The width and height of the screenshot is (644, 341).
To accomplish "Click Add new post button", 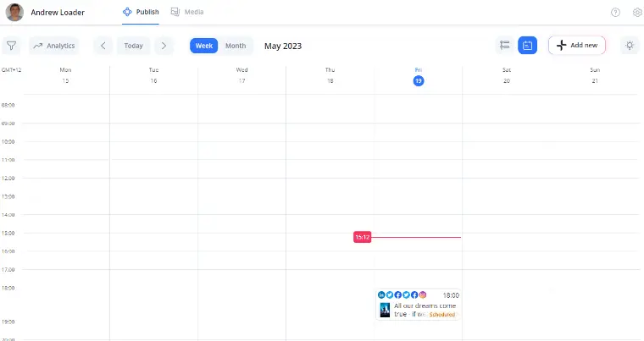I will [576, 46].
